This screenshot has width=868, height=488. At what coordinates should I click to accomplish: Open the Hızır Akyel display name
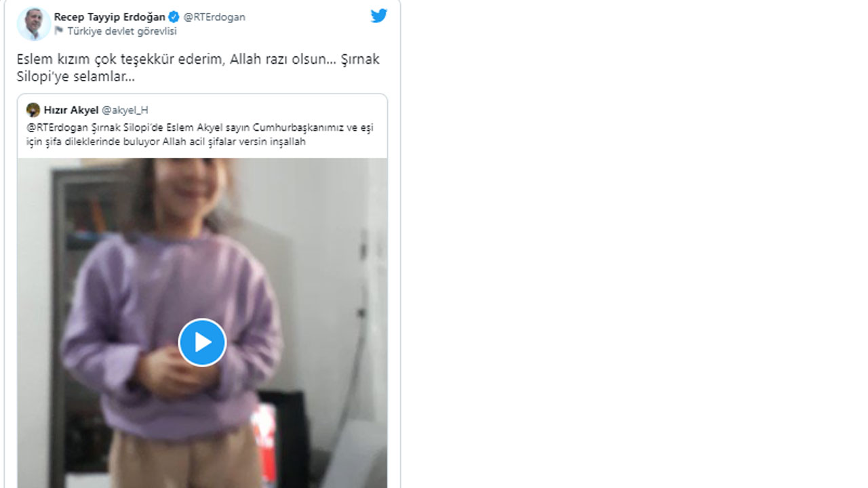click(x=71, y=110)
